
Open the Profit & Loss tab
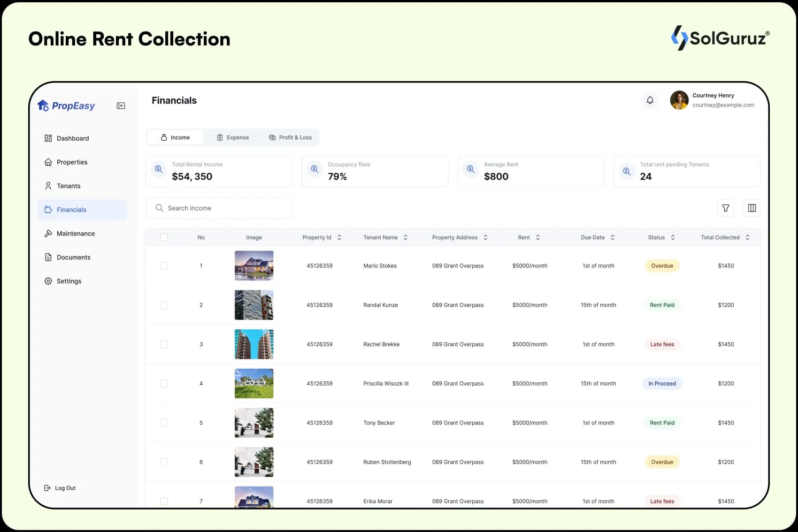[290, 137]
